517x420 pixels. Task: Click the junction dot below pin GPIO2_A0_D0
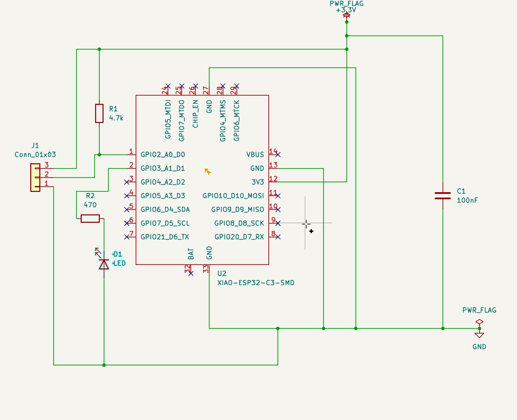tap(99, 154)
